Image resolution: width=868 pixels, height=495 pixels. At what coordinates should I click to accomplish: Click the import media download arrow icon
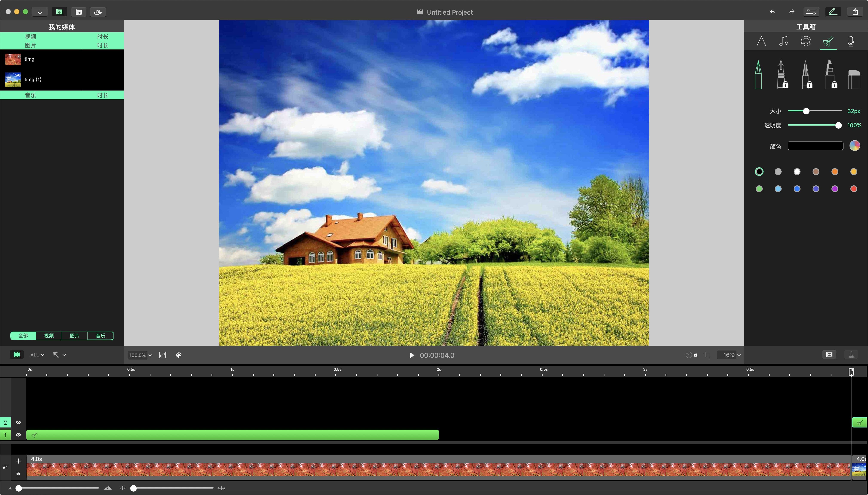[40, 12]
